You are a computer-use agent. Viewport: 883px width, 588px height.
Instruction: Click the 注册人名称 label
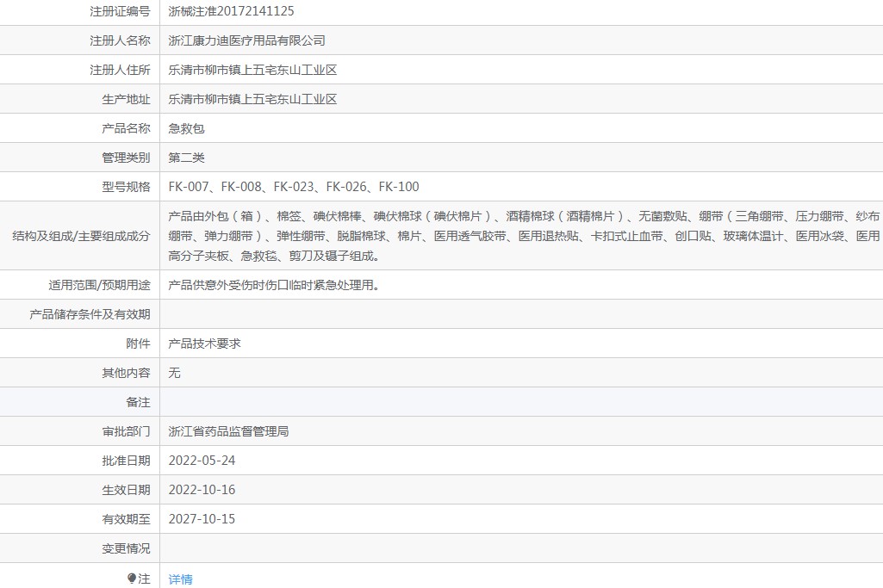(x=120, y=40)
